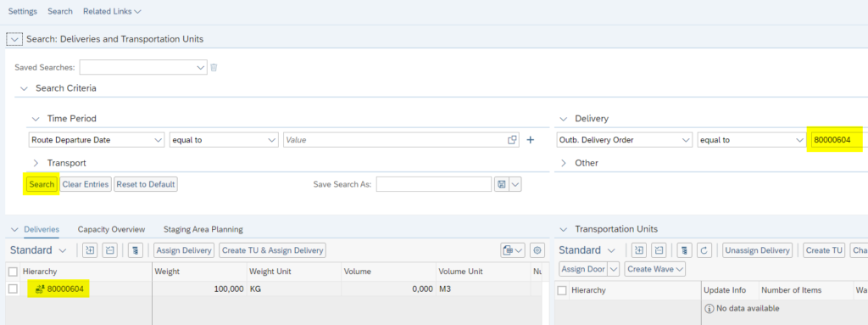Viewport: 868px width, 325px height.
Task: Expand all rows in Transportation Units toolbar
Action: (x=639, y=250)
